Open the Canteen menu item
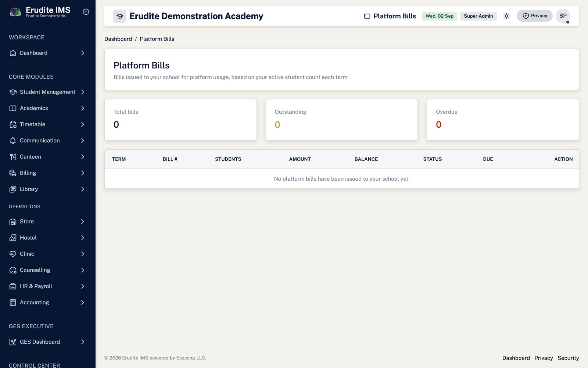588x368 pixels. click(48, 157)
